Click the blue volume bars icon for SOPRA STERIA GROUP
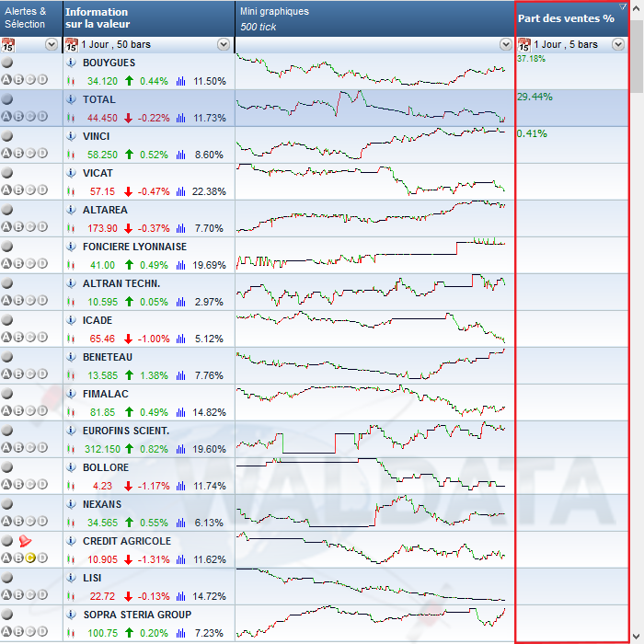 (x=180, y=633)
